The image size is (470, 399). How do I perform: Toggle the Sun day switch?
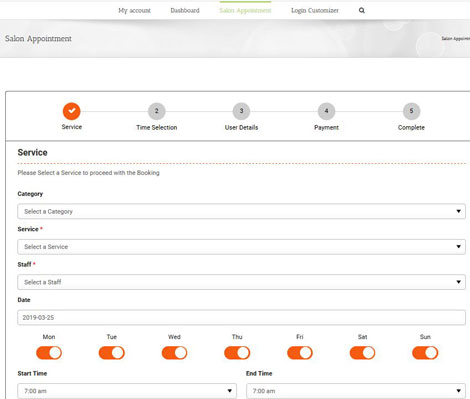coord(425,353)
